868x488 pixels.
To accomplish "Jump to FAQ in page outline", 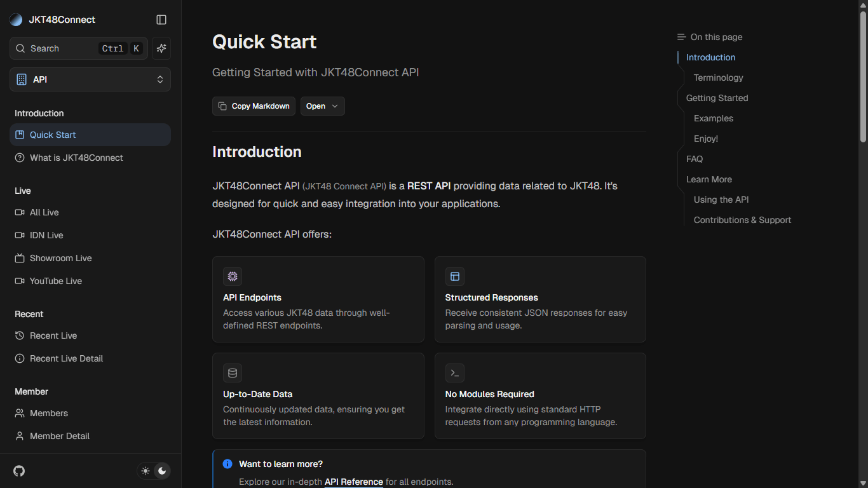I will [x=695, y=159].
